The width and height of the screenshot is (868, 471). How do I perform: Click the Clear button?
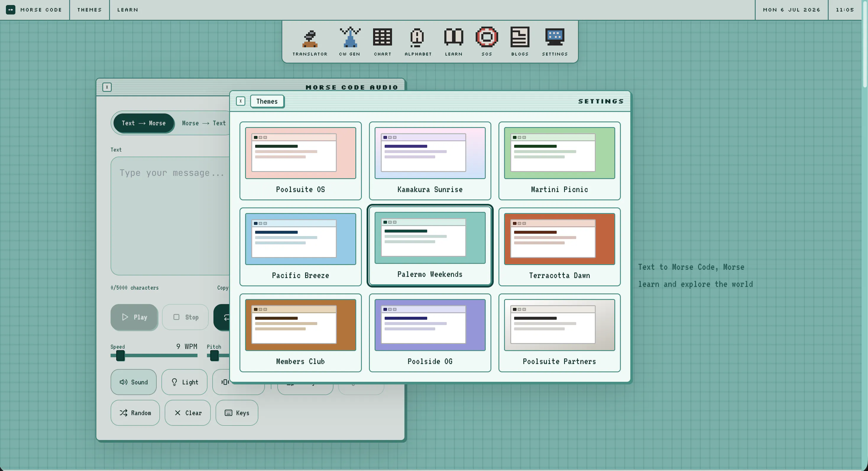pos(188,413)
